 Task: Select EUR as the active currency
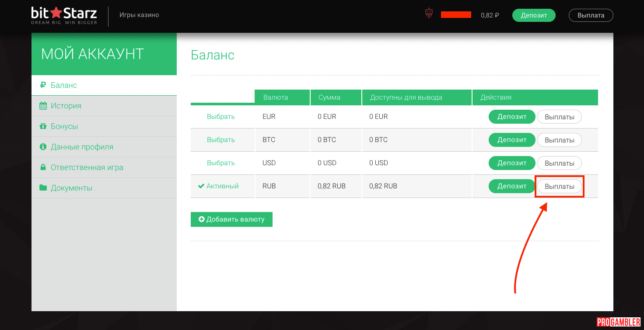coord(220,117)
